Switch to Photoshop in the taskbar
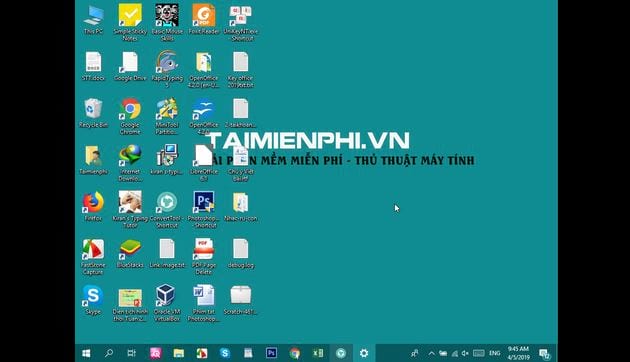This screenshot has width=630, height=362. click(x=271, y=353)
